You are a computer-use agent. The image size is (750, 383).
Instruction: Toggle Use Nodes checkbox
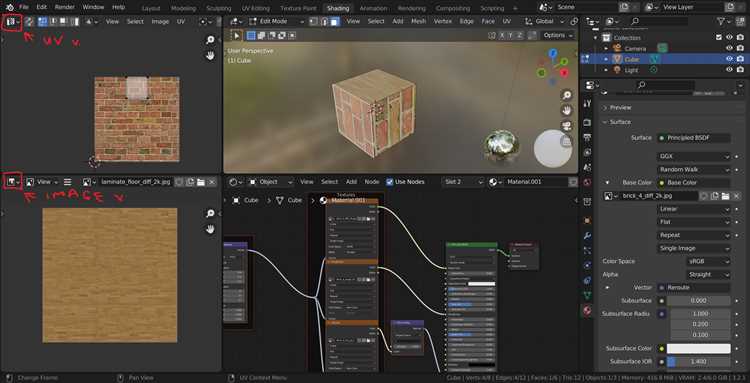(390, 182)
